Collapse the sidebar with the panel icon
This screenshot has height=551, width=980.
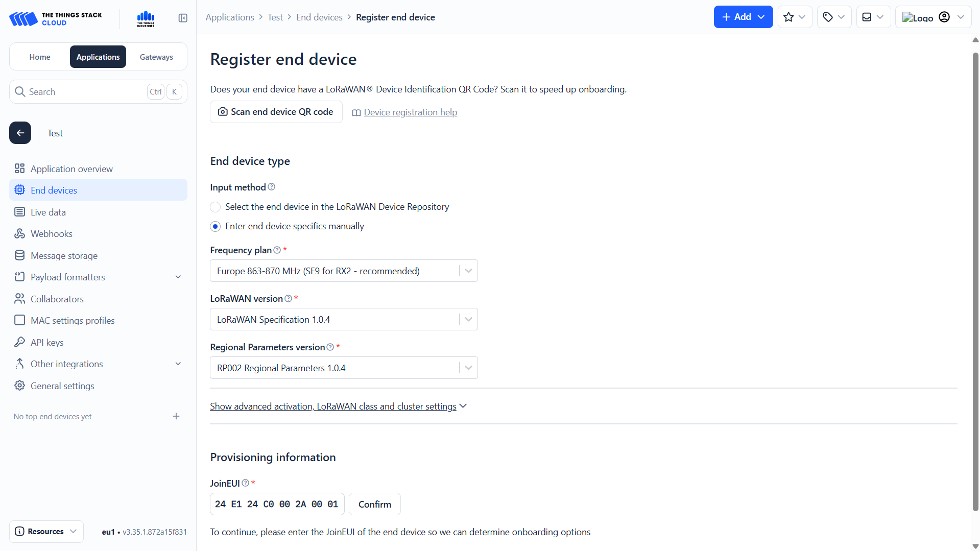click(183, 18)
